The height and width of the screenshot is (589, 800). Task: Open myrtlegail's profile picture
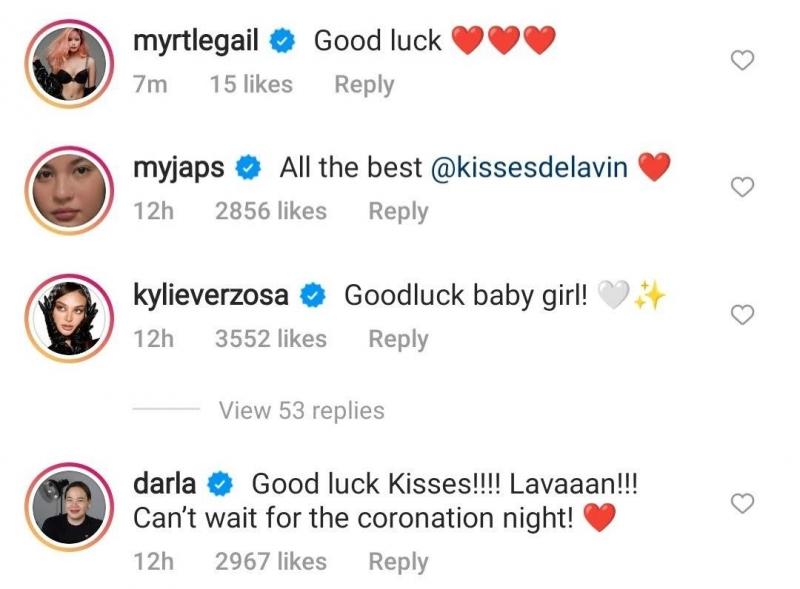(x=69, y=64)
